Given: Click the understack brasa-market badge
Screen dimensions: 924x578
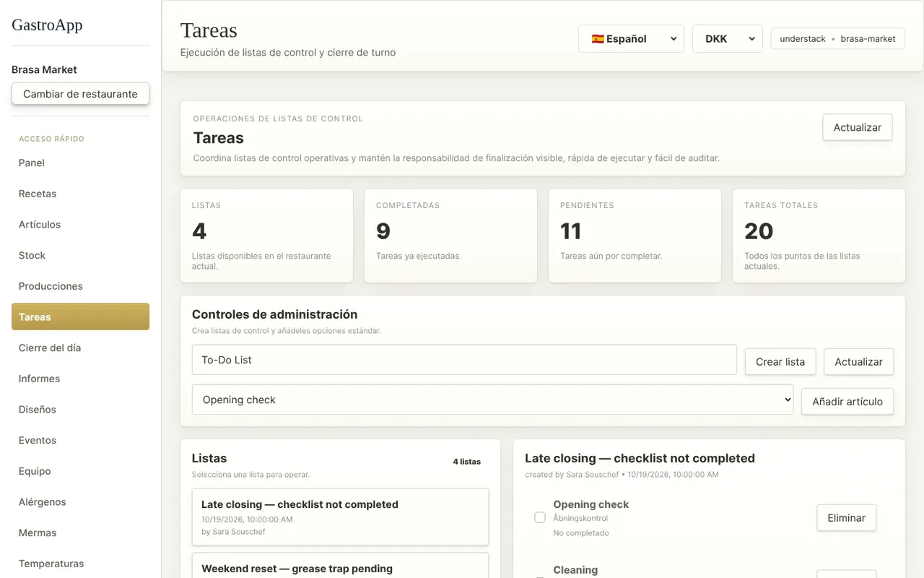Looking at the screenshot, I should [837, 39].
